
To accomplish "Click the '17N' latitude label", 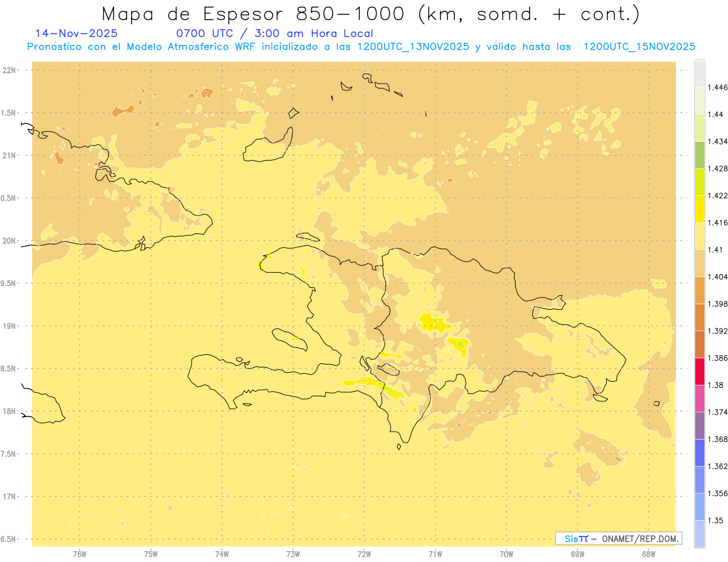I will [x=10, y=497].
